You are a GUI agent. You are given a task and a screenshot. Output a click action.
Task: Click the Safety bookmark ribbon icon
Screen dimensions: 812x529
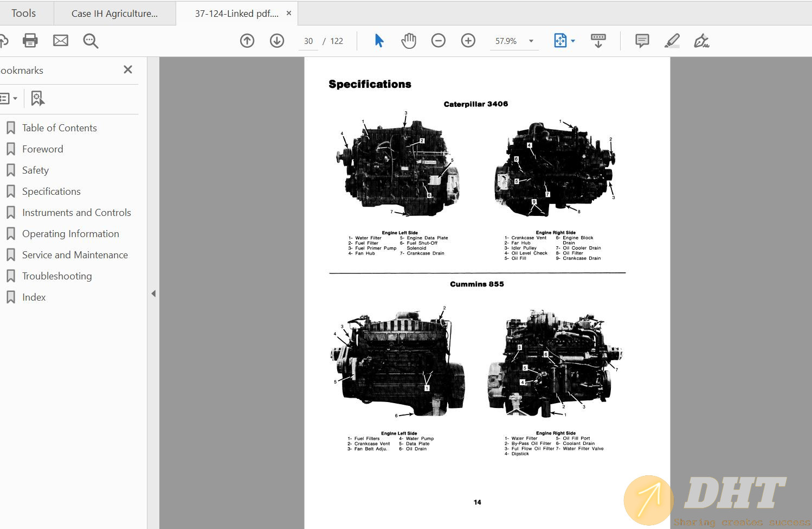click(x=10, y=170)
